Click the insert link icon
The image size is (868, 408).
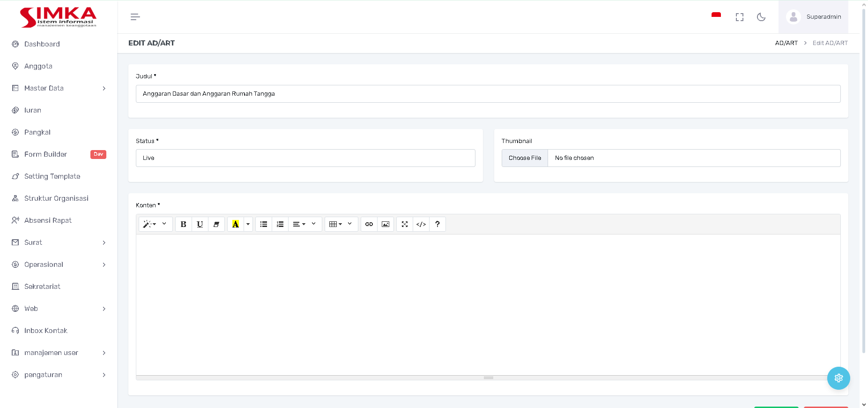pos(369,224)
